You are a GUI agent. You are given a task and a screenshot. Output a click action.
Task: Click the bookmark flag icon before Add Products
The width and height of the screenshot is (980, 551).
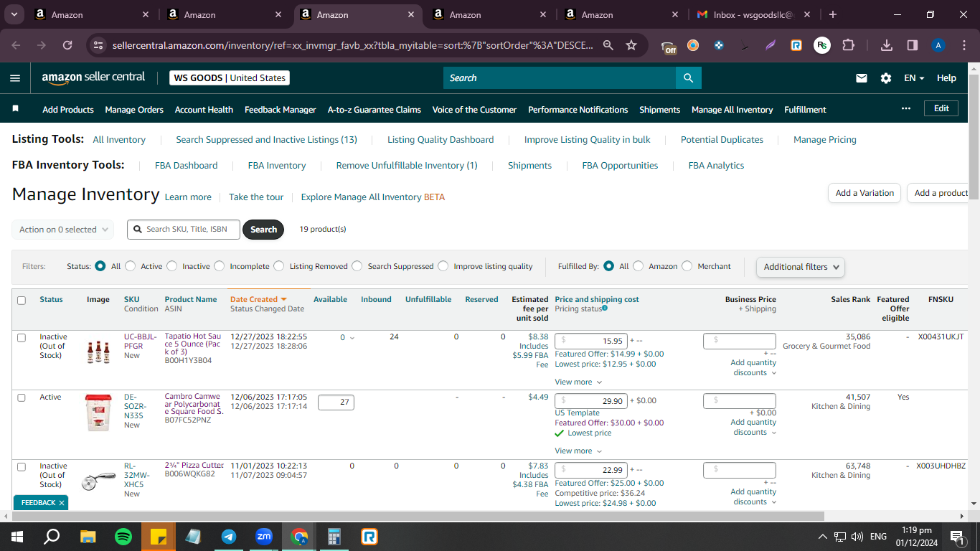(16, 109)
